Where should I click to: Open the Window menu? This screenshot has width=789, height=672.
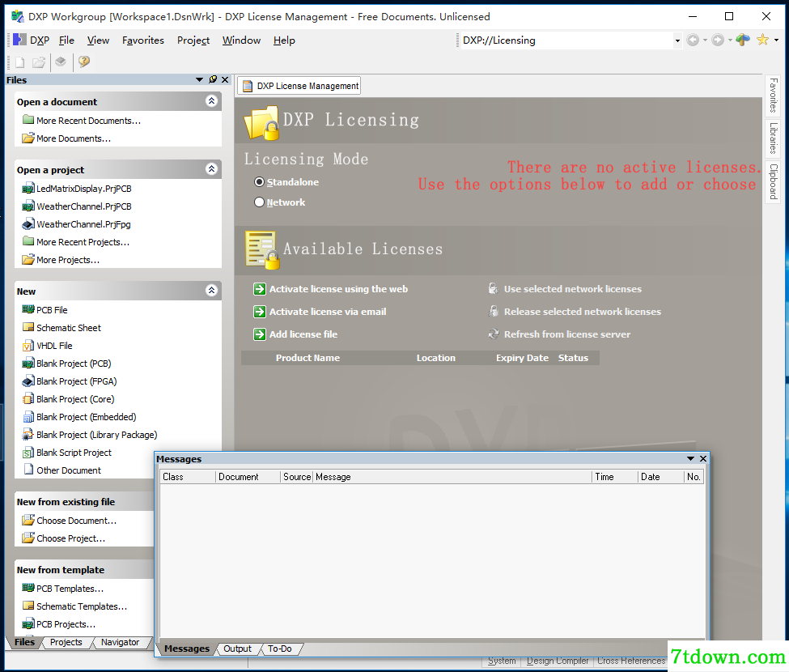pos(241,40)
